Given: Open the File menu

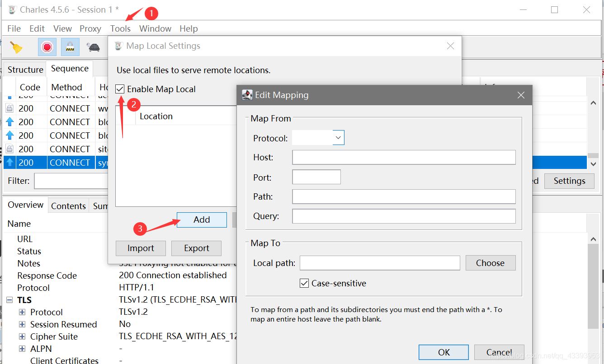Looking at the screenshot, I should point(14,28).
